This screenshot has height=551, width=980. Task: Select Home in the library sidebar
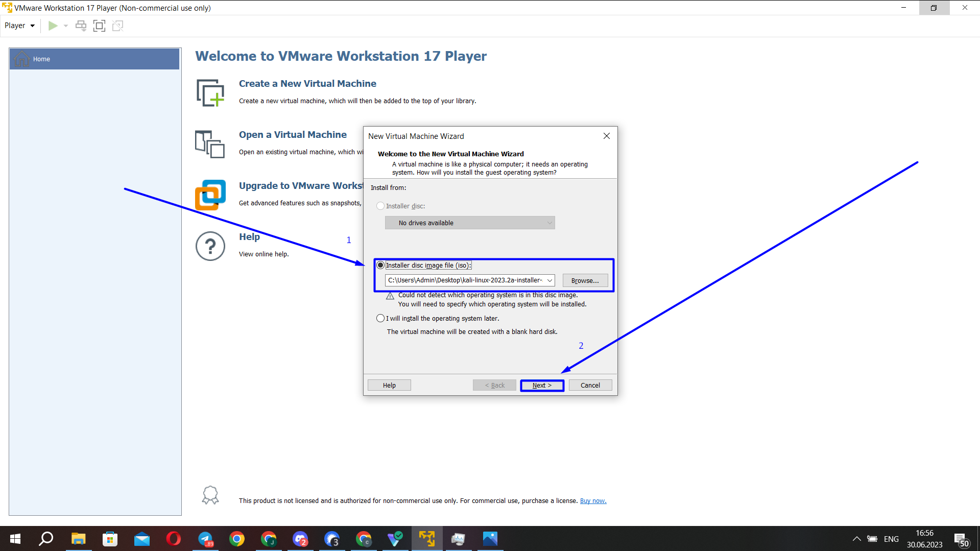tap(94, 59)
